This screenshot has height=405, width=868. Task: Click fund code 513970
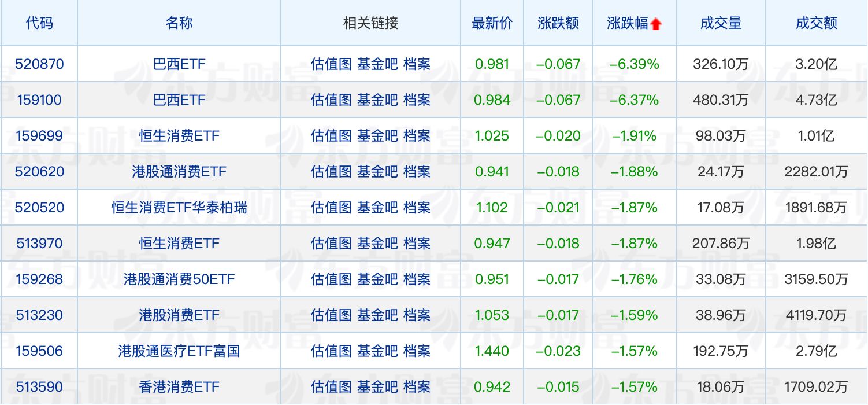coord(39,243)
